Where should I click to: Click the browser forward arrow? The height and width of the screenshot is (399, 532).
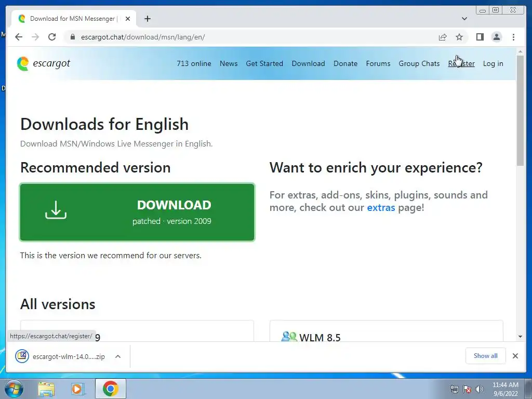35,37
